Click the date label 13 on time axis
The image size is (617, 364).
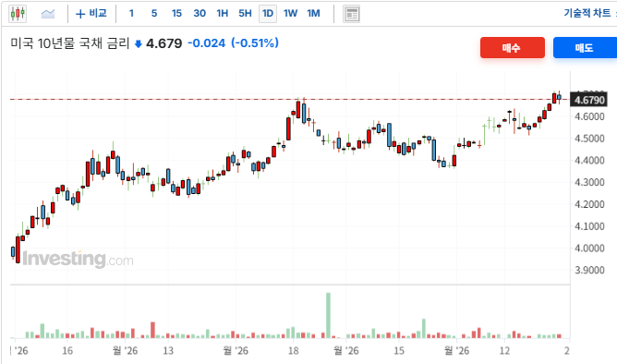[x=168, y=350]
